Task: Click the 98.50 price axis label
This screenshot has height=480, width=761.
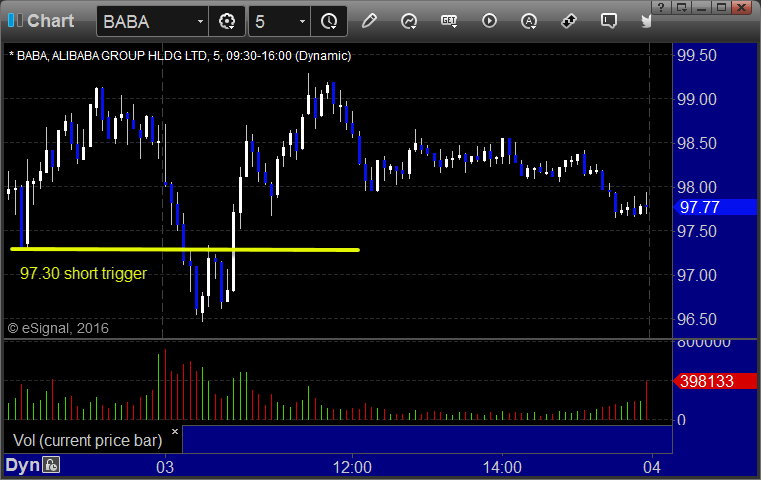Action: coord(696,144)
